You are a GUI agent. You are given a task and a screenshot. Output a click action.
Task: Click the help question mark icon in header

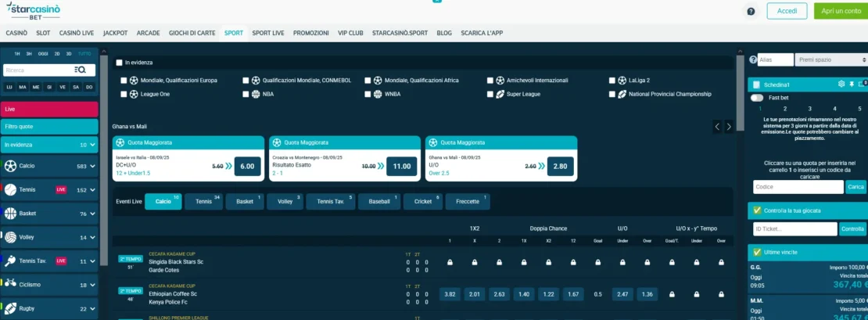click(x=751, y=12)
